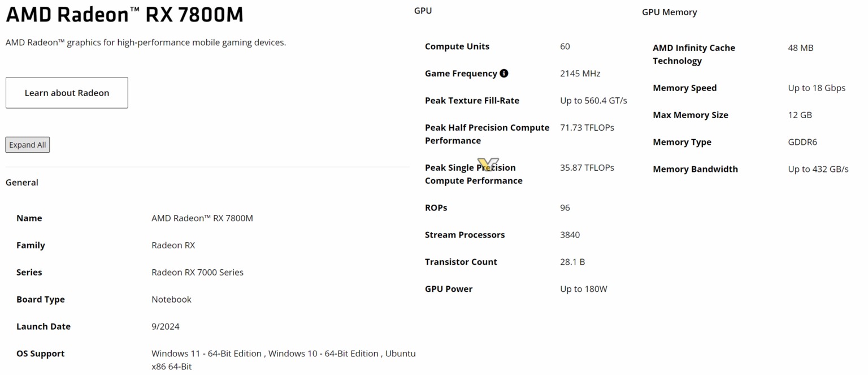This screenshot has height=375, width=868.
Task: Click the Stream Processors value 3840
Action: [x=570, y=235]
